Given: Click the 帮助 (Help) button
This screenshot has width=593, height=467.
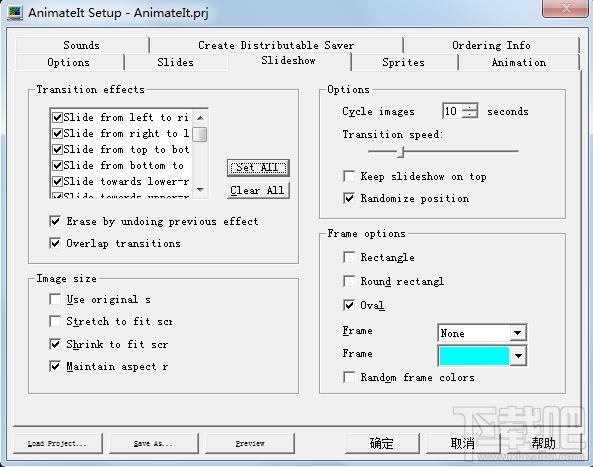Looking at the screenshot, I should [543, 443].
